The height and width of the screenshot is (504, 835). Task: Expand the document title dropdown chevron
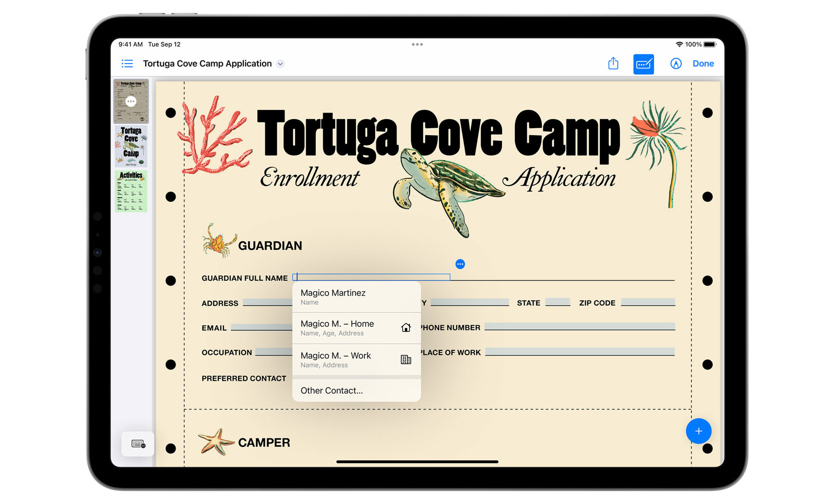[280, 64]
